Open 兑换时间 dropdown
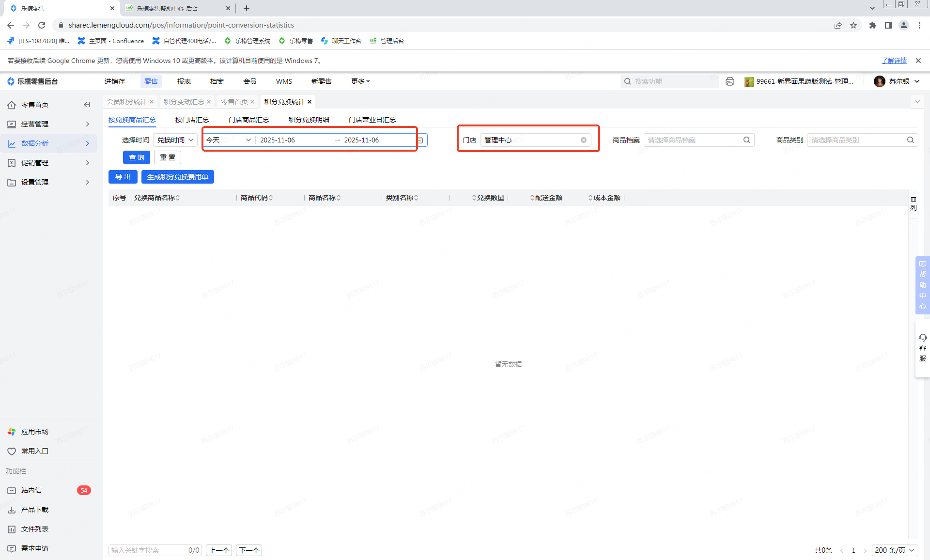Image resolution: width=930 pixels, height=560 pixels. tap(175, 140)
